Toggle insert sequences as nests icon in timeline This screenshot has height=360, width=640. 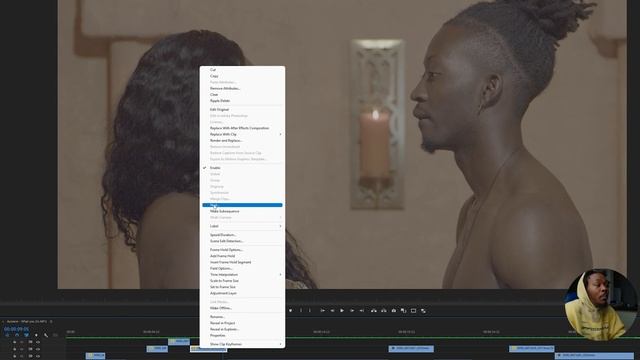[x=7, y=335]
